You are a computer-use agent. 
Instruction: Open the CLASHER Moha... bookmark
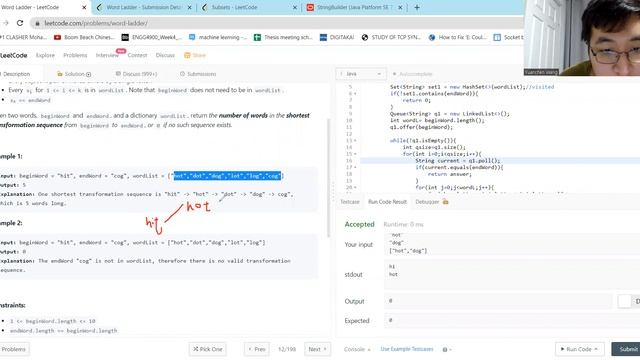pos(24,38)
